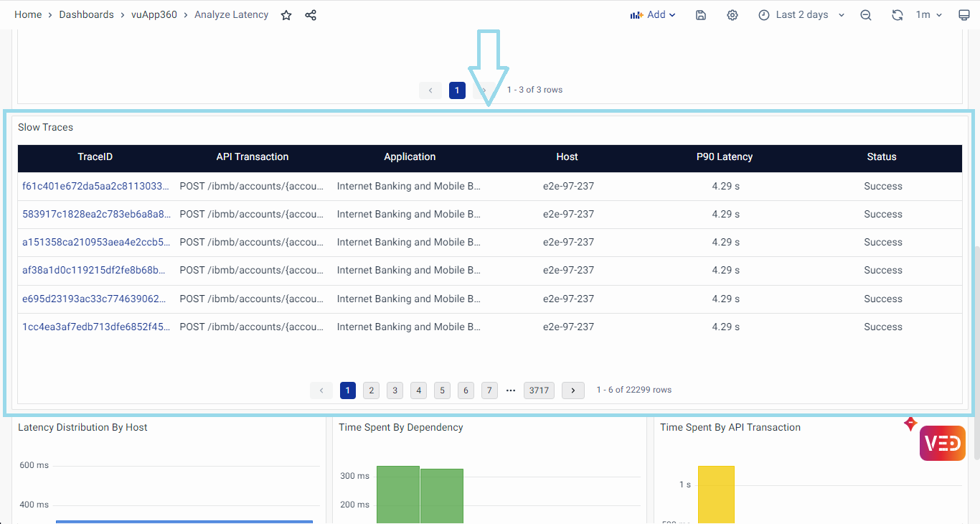Click the save dashboard icon

pos(701,15)
